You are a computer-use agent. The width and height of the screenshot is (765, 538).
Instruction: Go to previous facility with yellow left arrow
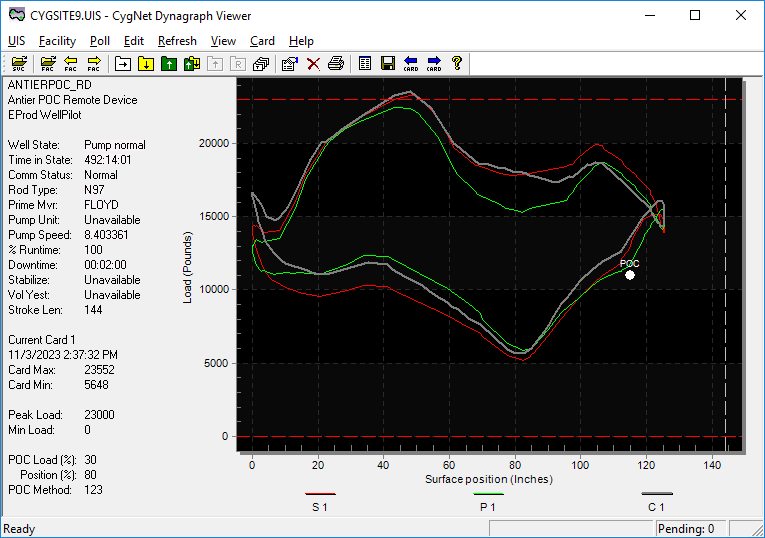(71, 63)
